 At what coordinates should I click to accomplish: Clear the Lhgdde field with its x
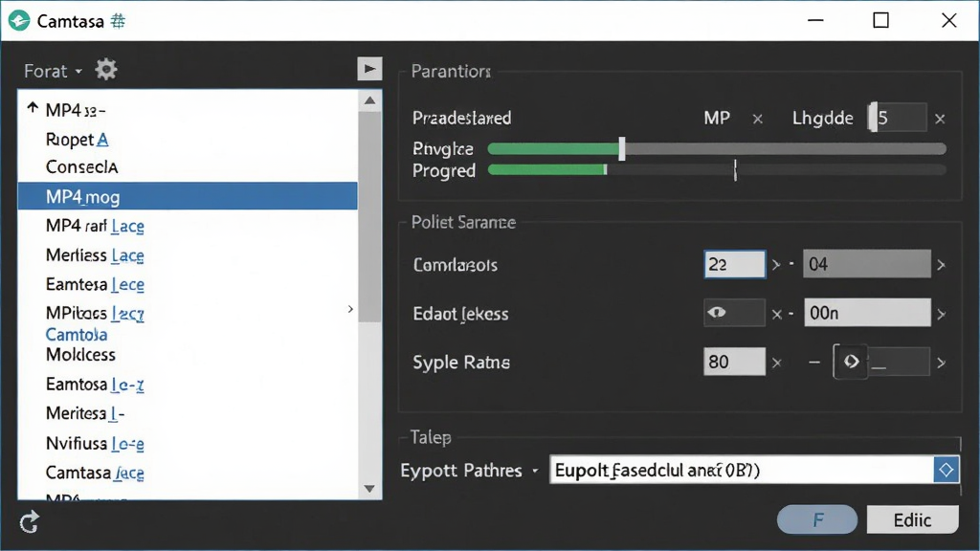(x=940, y=119)
